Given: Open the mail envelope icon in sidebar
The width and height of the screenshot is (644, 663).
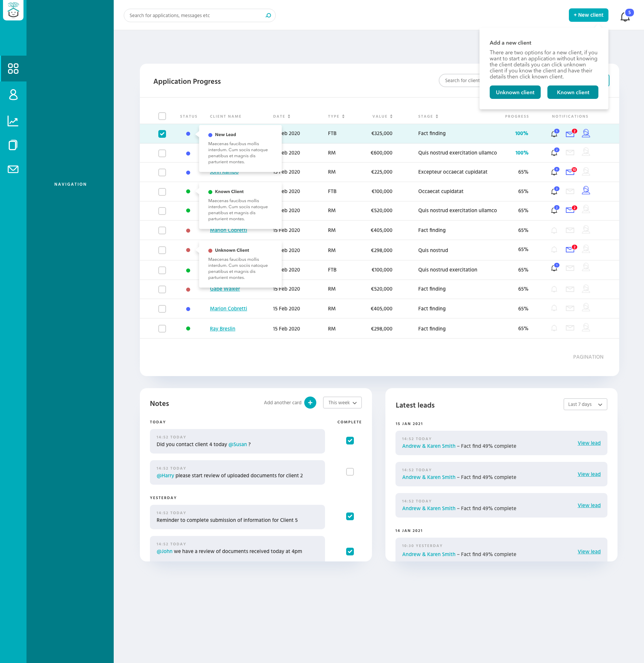Looking at the screenshot, I should point(13,169).
